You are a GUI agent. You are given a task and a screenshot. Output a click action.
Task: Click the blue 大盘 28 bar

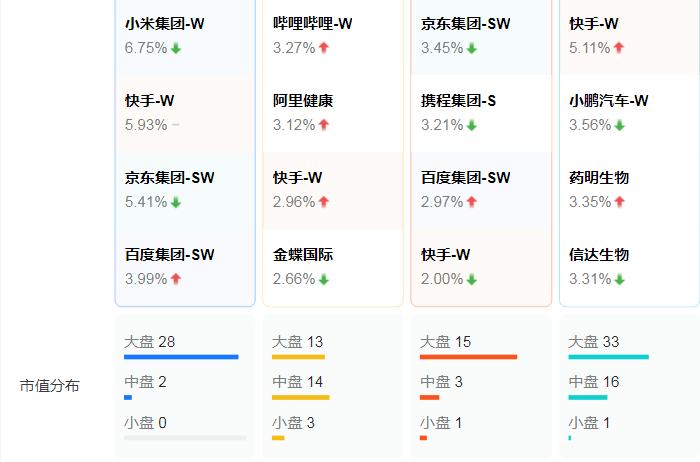(181, 357)
